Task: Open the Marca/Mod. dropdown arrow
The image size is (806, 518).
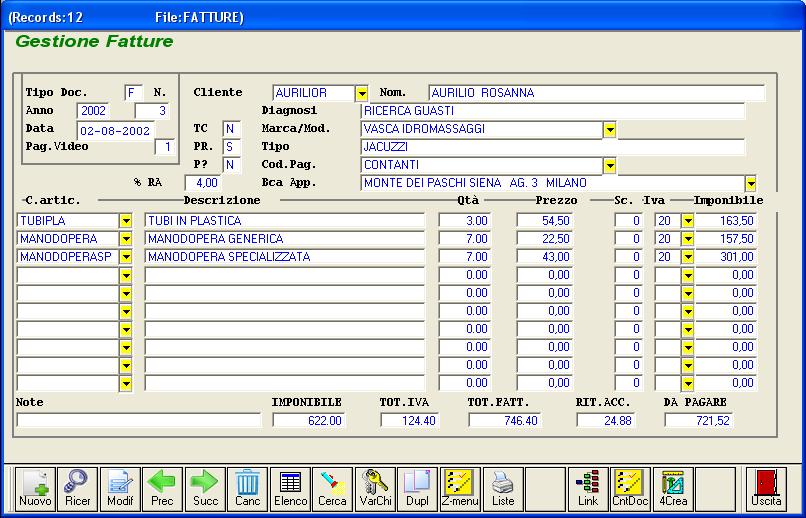Action: pos(610,130)
